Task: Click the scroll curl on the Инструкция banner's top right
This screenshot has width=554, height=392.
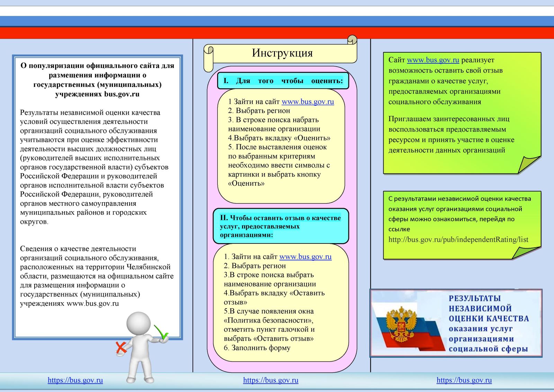Action: click(352, 40)
